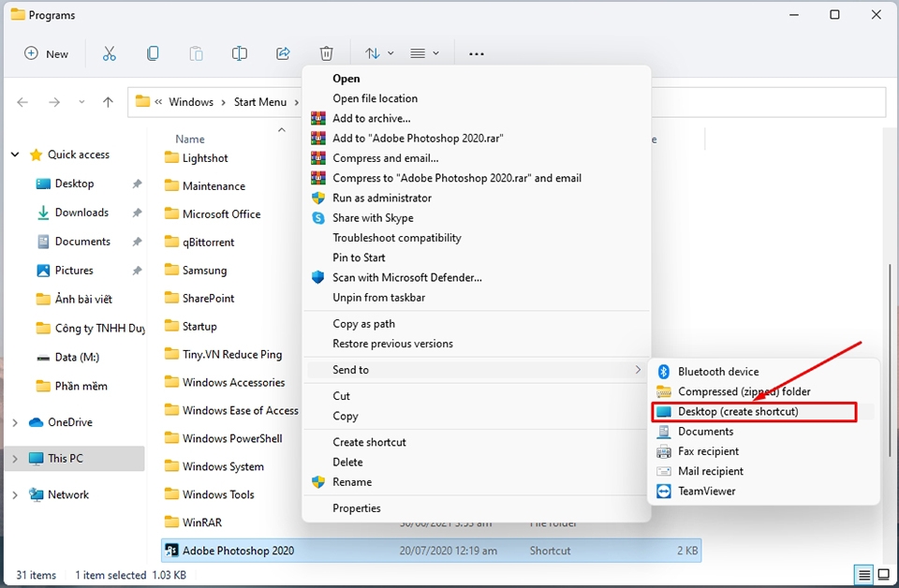Screen dimensions: 899x588
Task: Click the Copy icon on the toolbar
Action: pyautogui.click(x=153, y=53)
